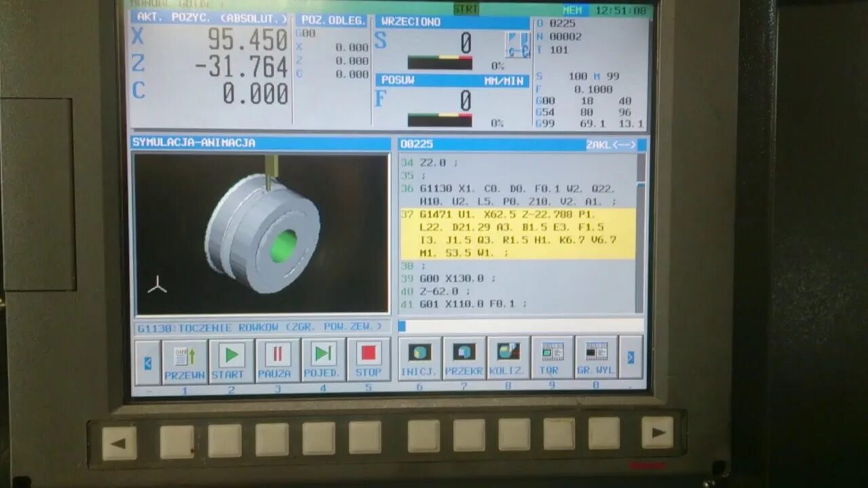Select the KOLIZ. collision check softkey
This screenshot has height=488, width=868.
point(508,359)
